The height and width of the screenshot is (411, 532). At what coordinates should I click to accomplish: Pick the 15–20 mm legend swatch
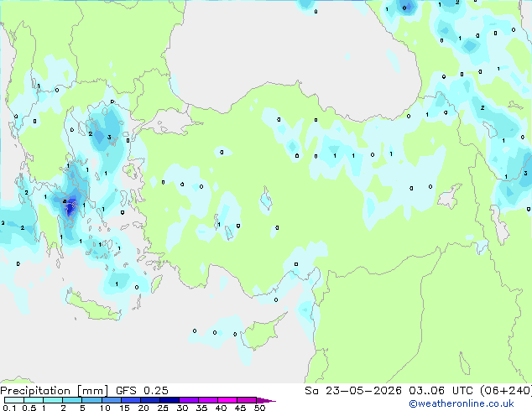130,400
